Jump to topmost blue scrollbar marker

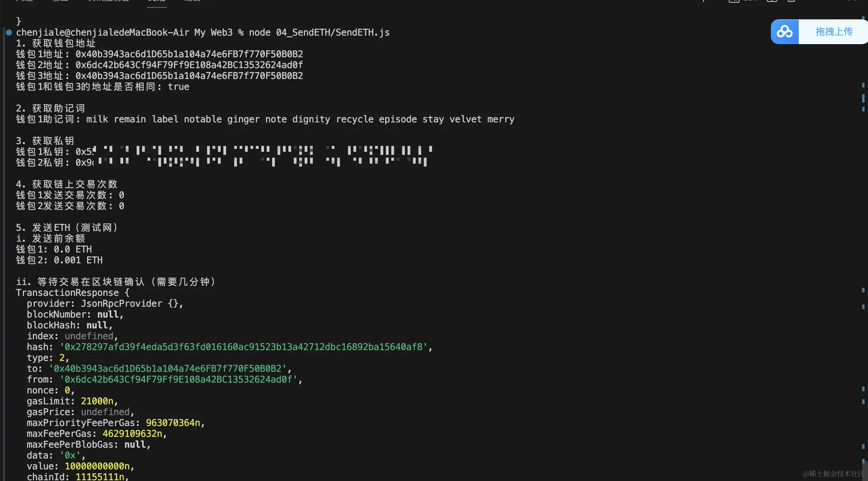click(x=863, y=18)
